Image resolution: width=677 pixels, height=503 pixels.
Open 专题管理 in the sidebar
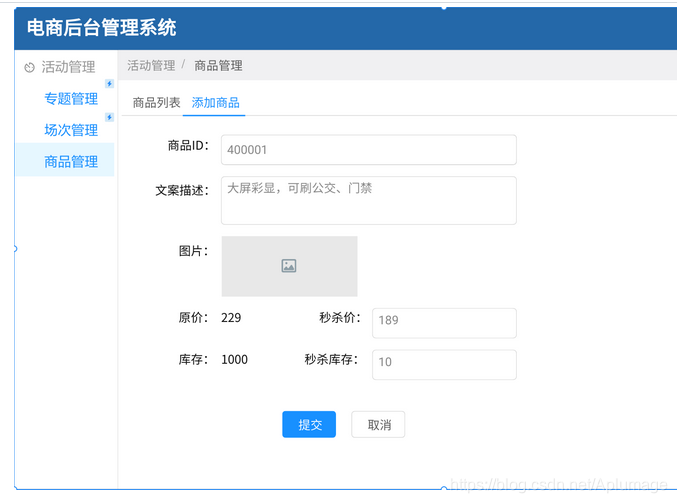pyautogui.click(x=71, y=99)
